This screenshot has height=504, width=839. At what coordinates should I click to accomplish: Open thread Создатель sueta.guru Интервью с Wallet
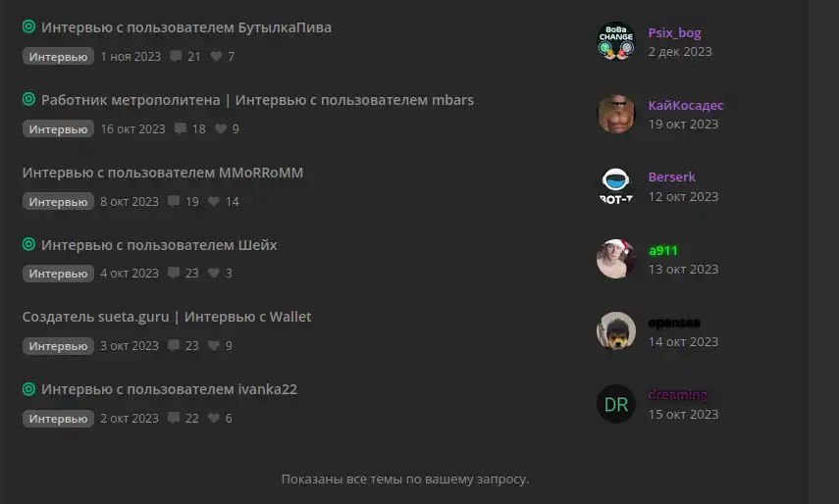[x=167, y=317]
